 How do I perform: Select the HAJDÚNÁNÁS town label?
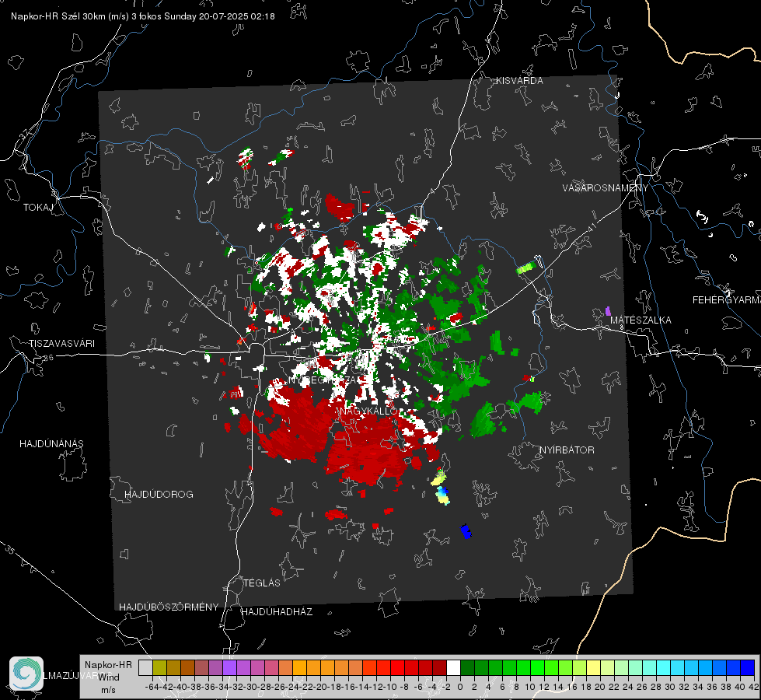tap(51, 444)
